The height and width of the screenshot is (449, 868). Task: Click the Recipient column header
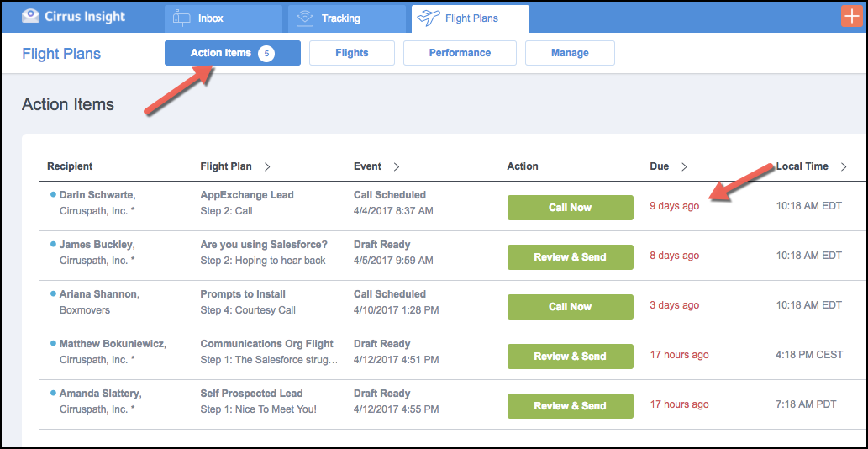pos(70,166)
